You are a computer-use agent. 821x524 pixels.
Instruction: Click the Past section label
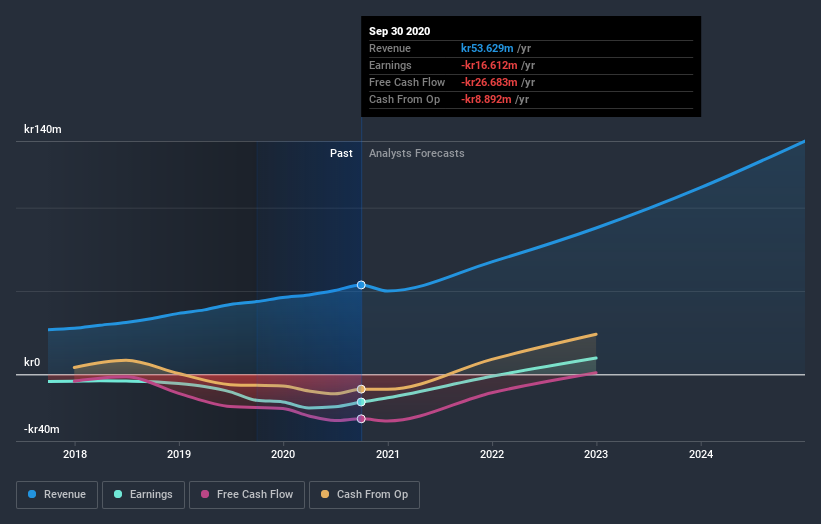[x=341, y=153]
